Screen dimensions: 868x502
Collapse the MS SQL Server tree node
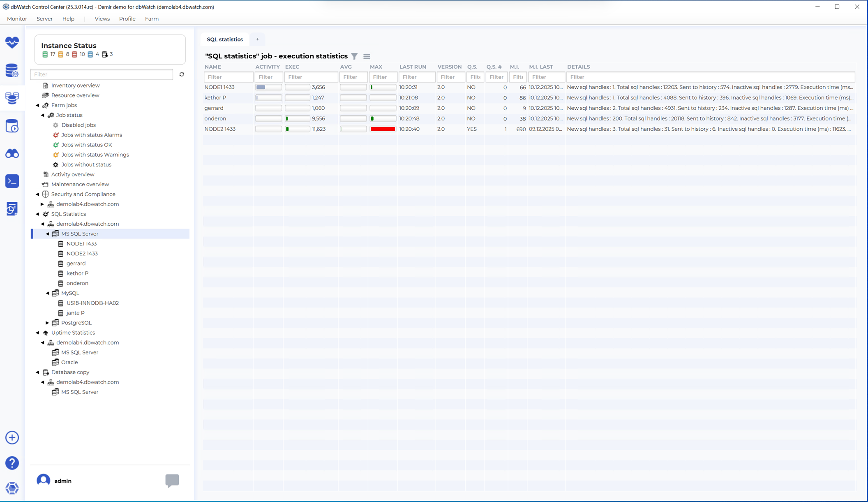point(48,234)
